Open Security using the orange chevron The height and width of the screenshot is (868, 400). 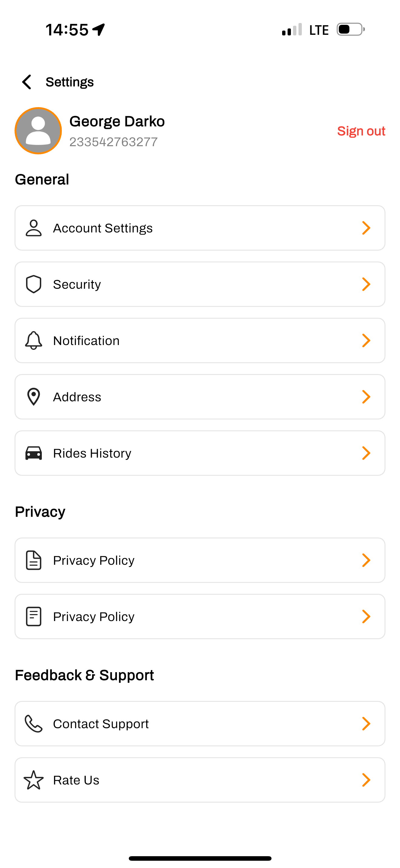[366, 284]
